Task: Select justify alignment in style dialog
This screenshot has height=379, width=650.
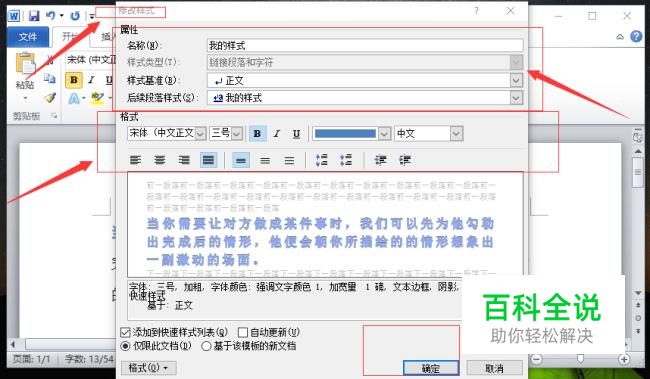Action: 208,160
